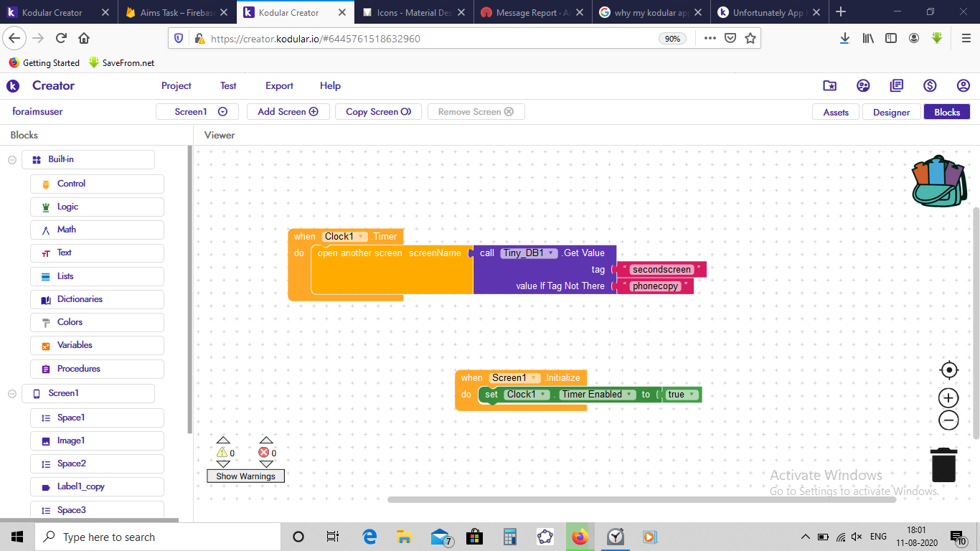
Task: Zoom out with the minus circle
Action: pyautogui.click(x=949, y=420)
